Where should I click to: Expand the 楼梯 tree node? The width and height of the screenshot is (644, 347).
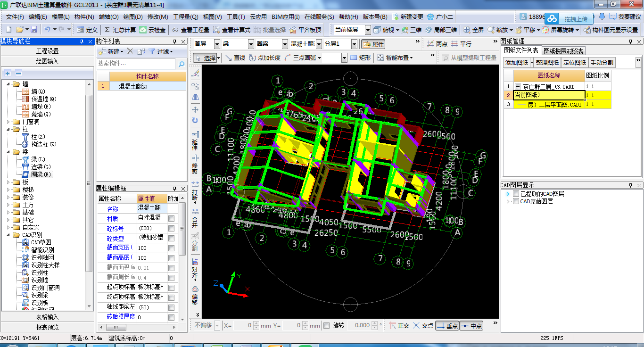point(8,190)
